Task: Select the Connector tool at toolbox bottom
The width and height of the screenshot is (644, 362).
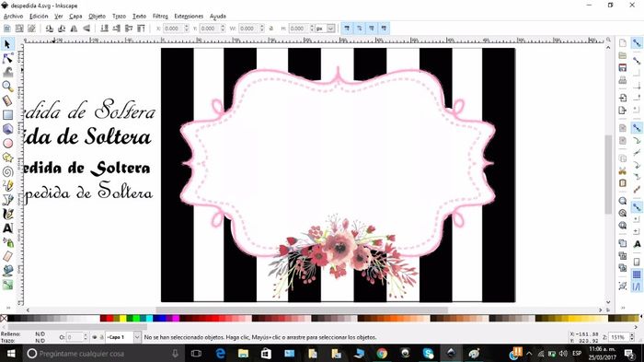Action: click(x=7, y=285)
